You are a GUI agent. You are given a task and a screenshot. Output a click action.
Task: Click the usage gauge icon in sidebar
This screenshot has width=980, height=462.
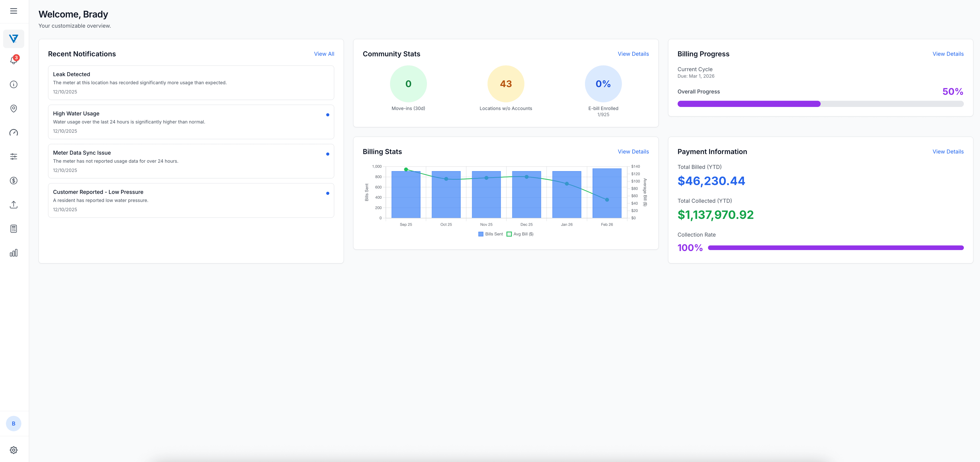point(13,132)
